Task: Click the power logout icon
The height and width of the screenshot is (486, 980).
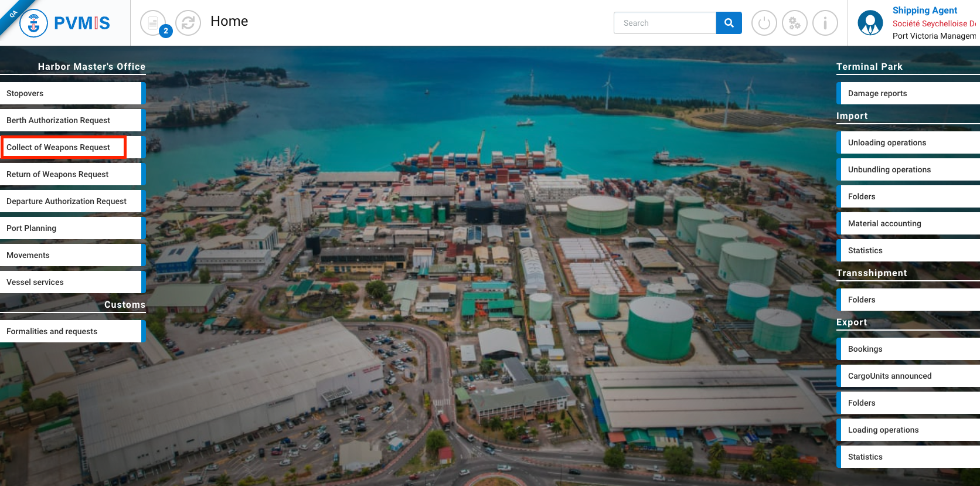Action: 764,23
